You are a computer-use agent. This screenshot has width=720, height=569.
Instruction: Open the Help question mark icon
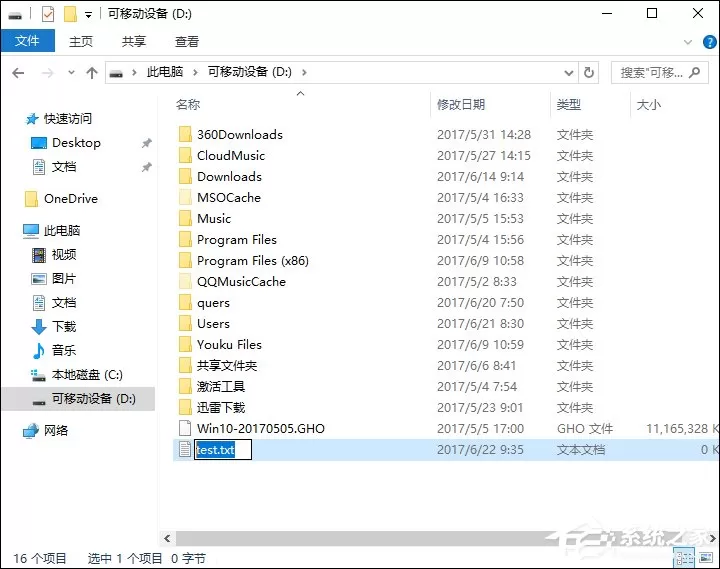[x=709, y=42]
